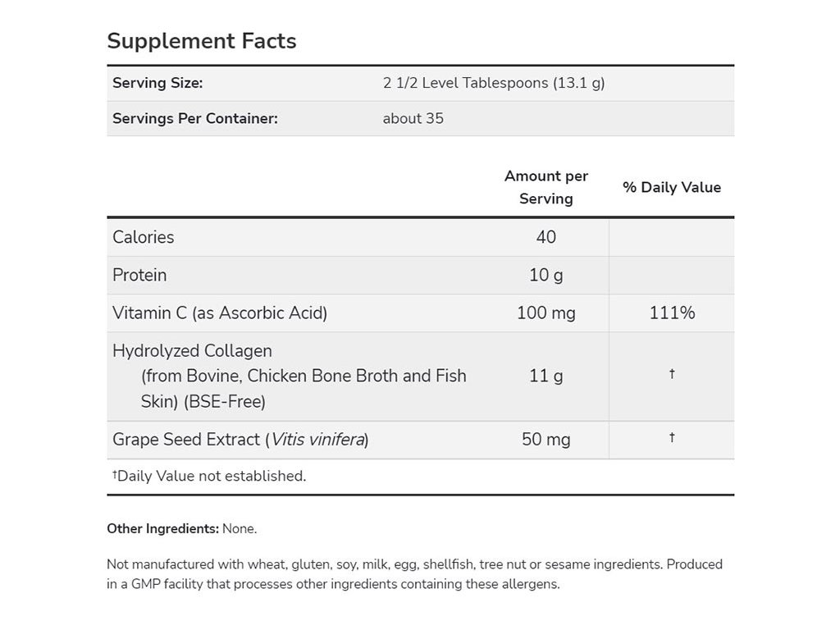The width and height of the screenshot is (840, 630).
Task: Select the Other Ingredients label
Action: pyautogui.click(x=163, y=529)
